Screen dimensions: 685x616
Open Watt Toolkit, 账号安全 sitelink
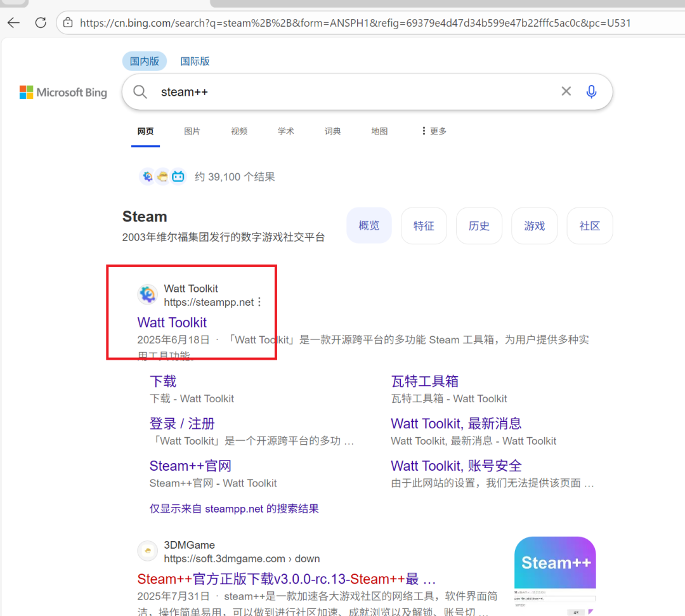coord(456,466)
